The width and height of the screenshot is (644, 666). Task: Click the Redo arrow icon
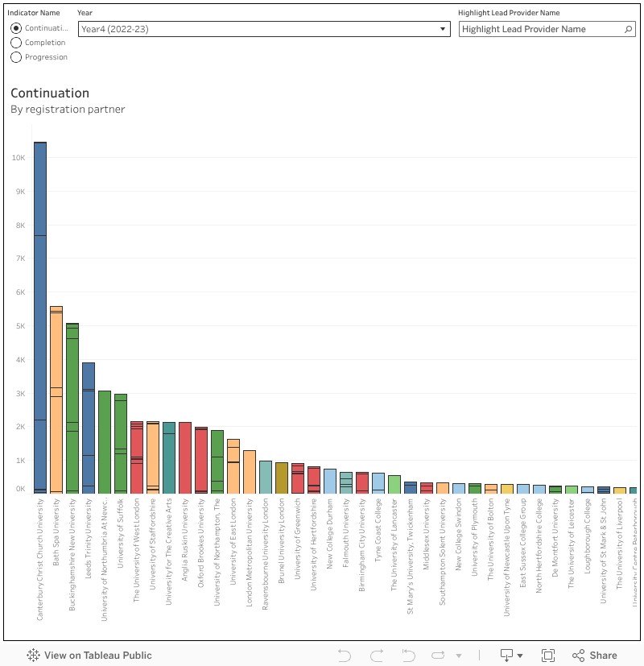(x=377, y=655)
